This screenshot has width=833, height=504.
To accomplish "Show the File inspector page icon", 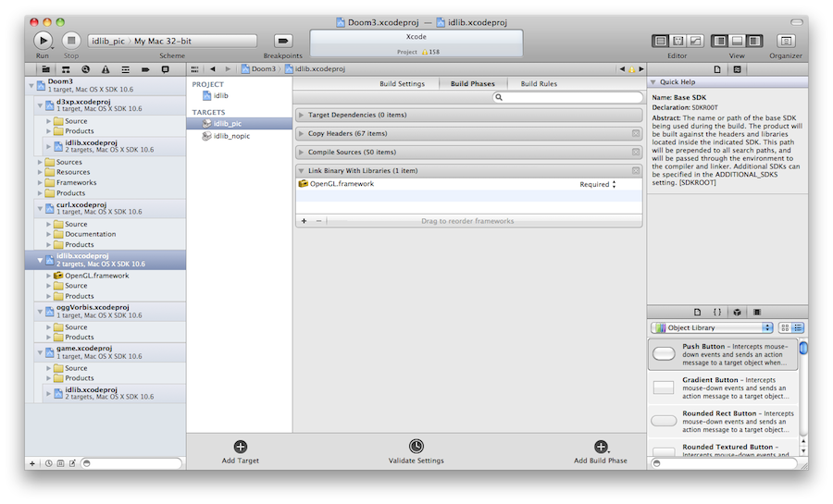I will [x=717, y=69].
